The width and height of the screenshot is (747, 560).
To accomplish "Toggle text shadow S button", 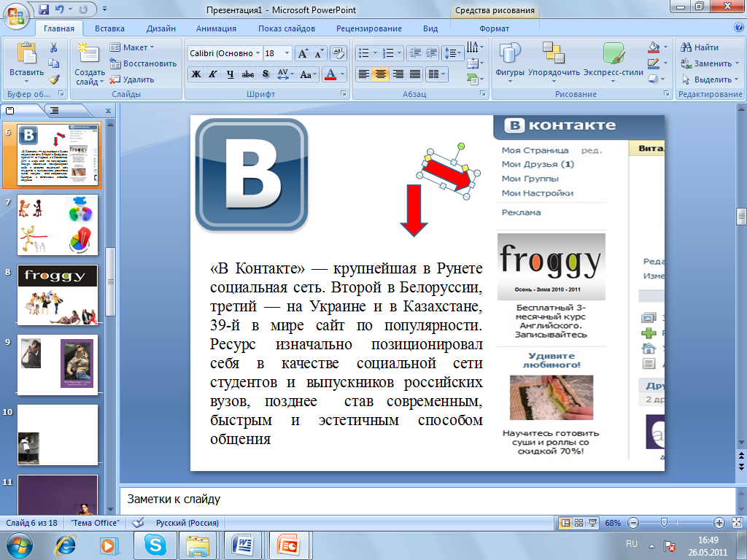I will (x=266, y=74).
